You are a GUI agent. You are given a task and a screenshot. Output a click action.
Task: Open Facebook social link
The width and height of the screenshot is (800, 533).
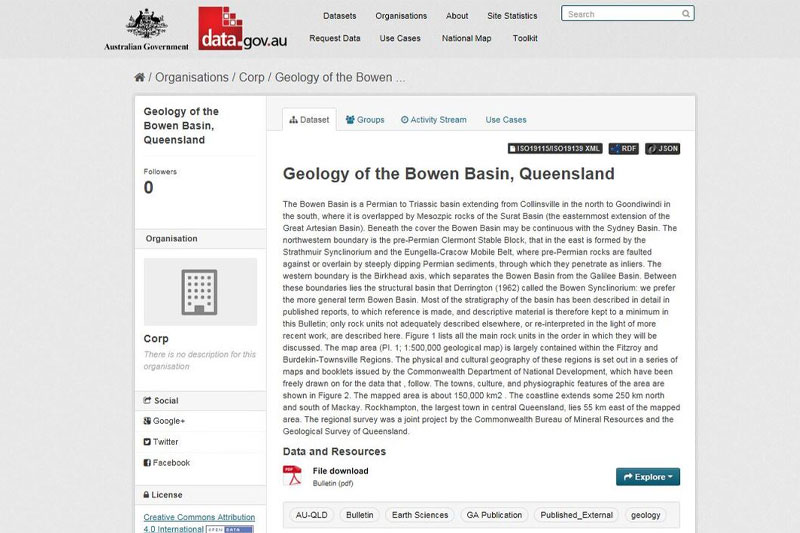(x=170, y=463)
